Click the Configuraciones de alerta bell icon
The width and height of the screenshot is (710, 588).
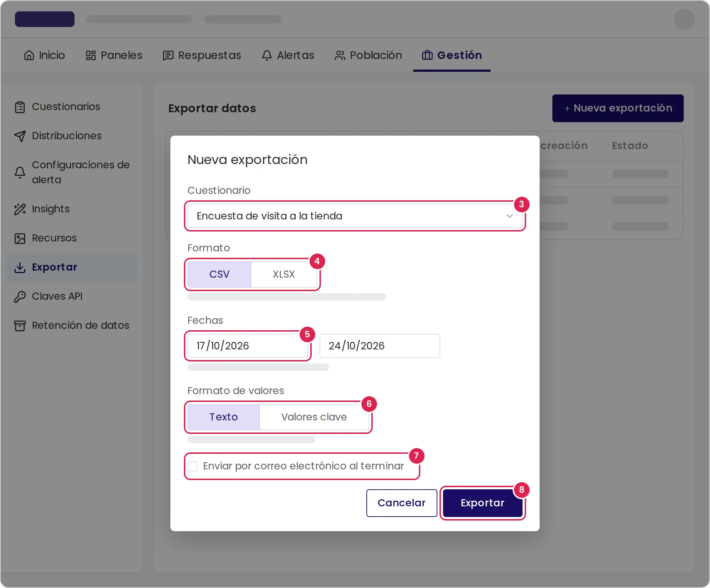tap(20, 172)
